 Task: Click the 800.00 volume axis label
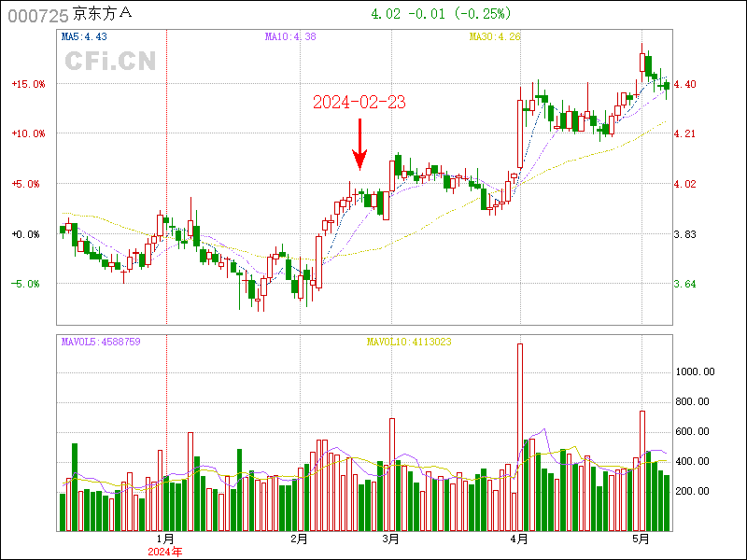(692, 402)
